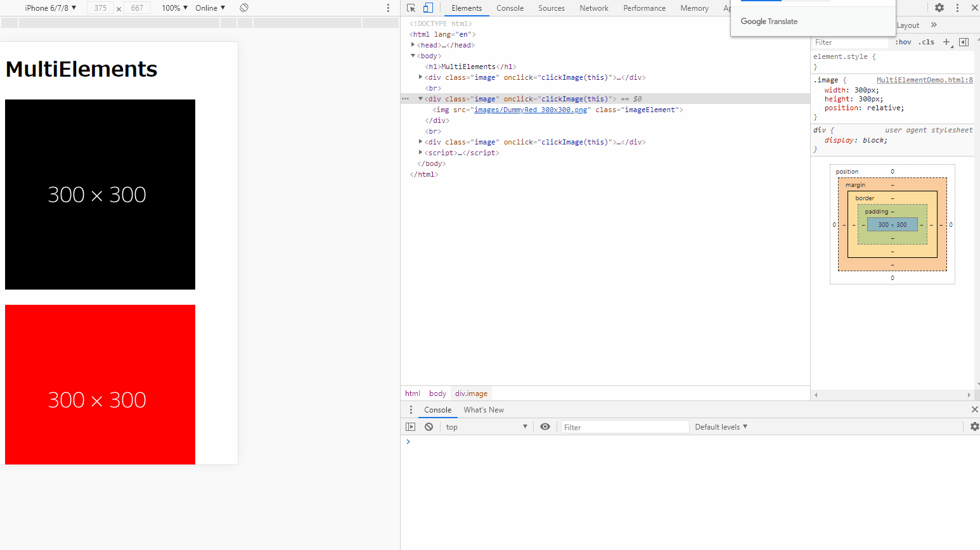This screenshot has height=550, width=980.
Task: Click ellipsis actions on selected DOM row
Action: point(406,99)
